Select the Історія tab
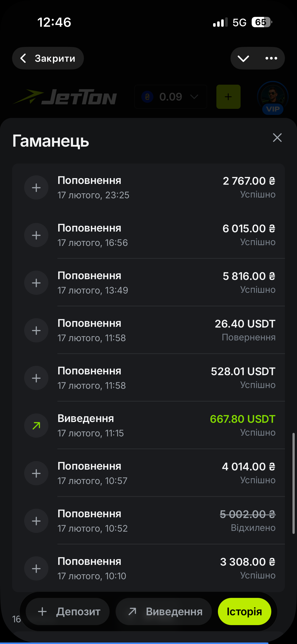 (x=244, y=611)
